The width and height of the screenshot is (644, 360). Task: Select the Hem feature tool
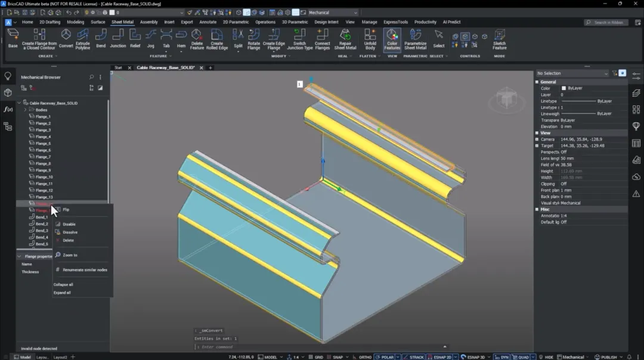[x=181, y=39]
